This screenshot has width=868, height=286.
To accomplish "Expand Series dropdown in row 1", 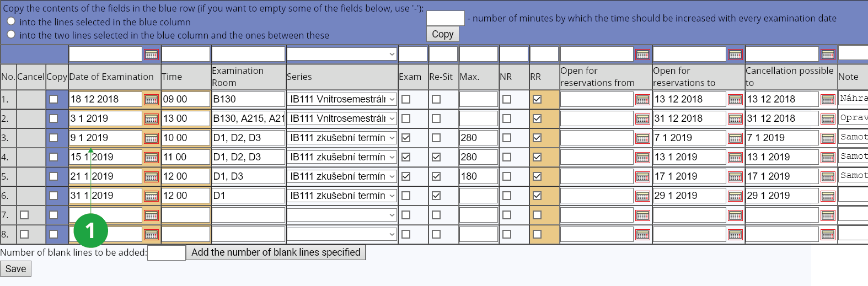I will (342, 99).
